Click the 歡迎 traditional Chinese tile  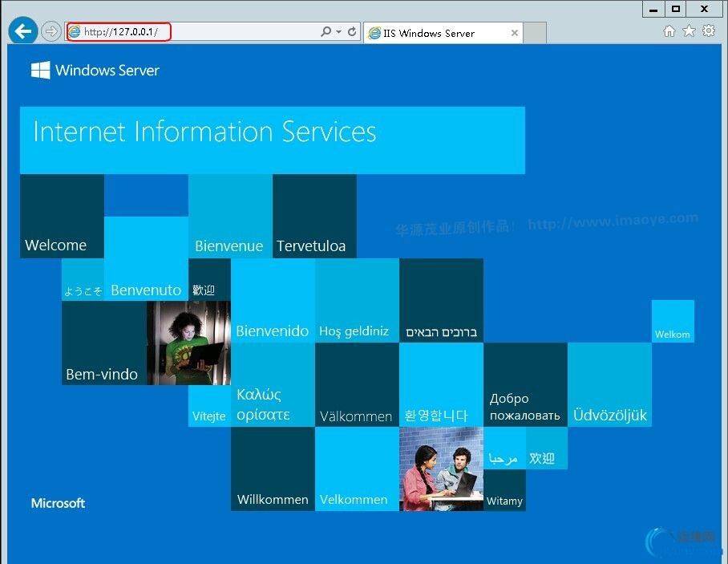tap(209, 280)
